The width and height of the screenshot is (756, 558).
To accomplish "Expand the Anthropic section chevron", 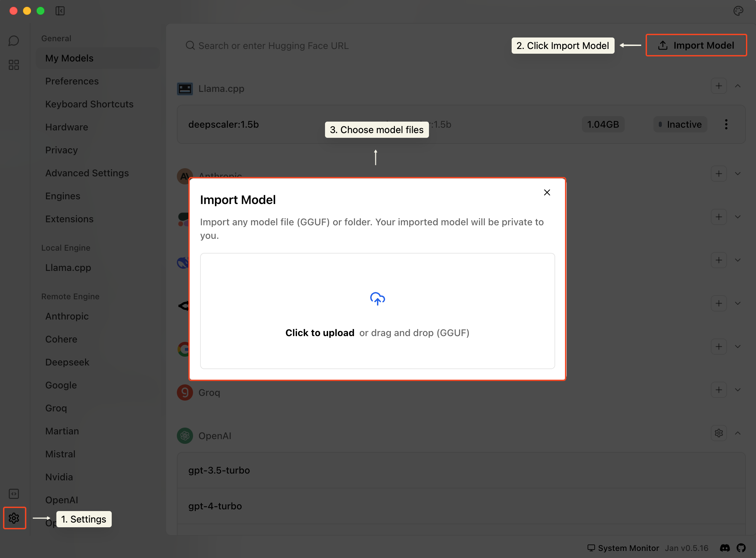I will pos(738,174).
